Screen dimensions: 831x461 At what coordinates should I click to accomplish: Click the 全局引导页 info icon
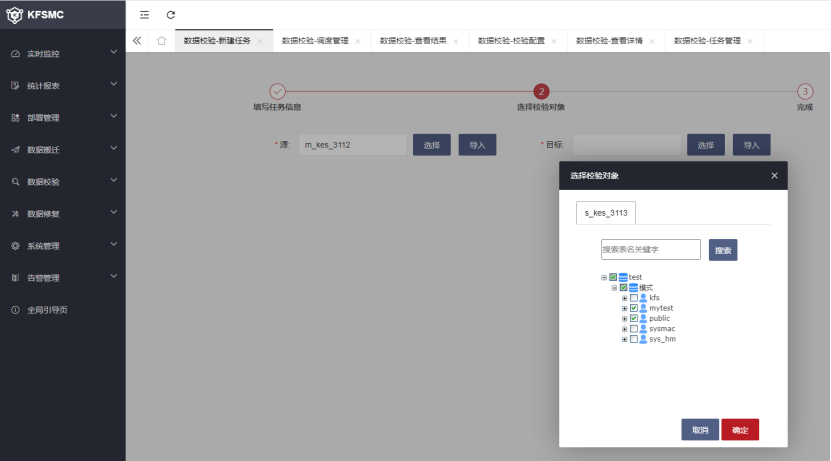(x=15, y=310)
